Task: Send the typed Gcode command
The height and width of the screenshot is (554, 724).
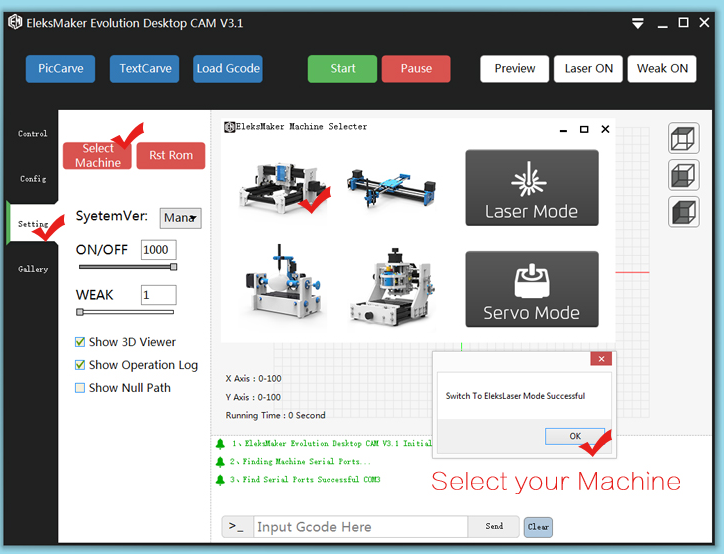Action: point(494,526)
